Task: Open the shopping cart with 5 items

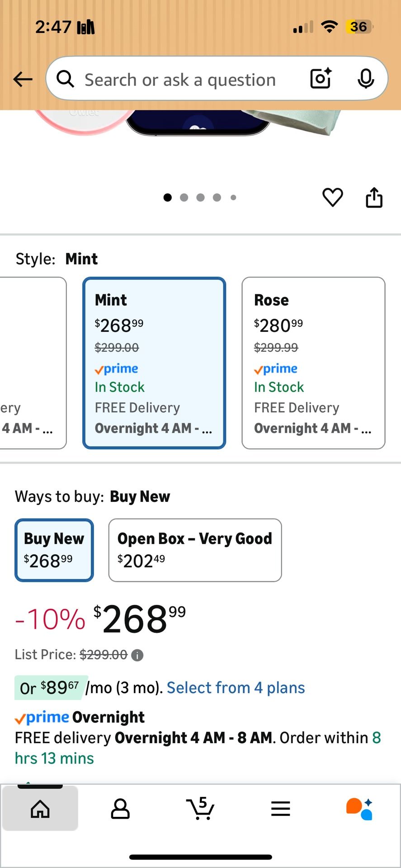Action: coord(200,808)
